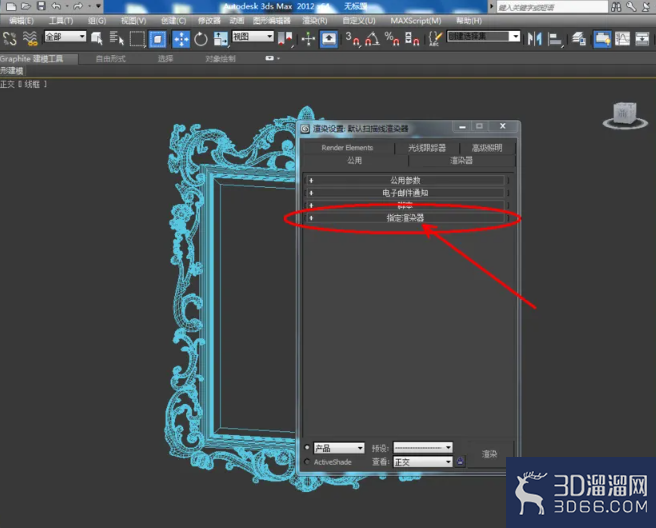Click the Use Pivot Point Center icon

pos(285,39)
